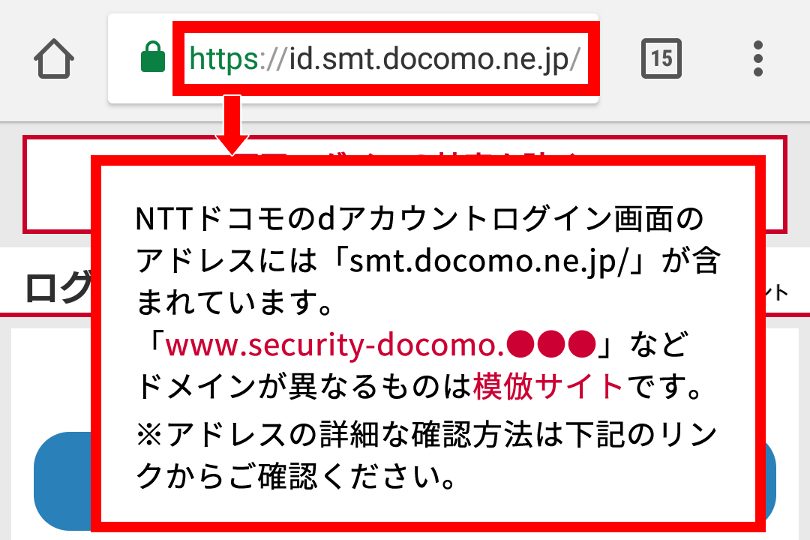The height and width of the screenshot is (540, 810).
Task: Click the ログ heading on the page
Action: click(x=58, y=287)
